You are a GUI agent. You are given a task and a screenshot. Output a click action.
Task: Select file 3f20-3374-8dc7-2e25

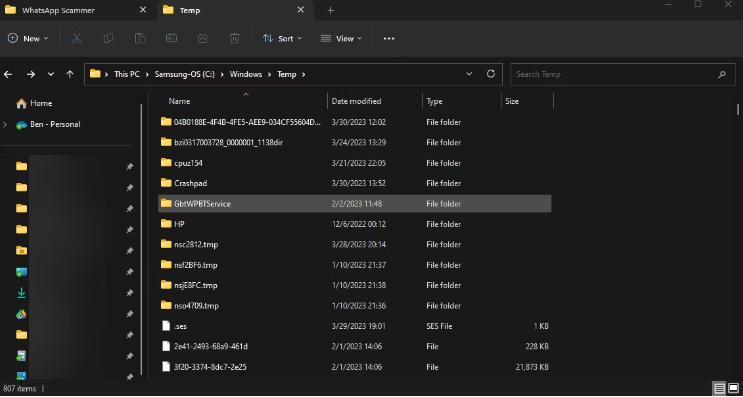[354, 367]
